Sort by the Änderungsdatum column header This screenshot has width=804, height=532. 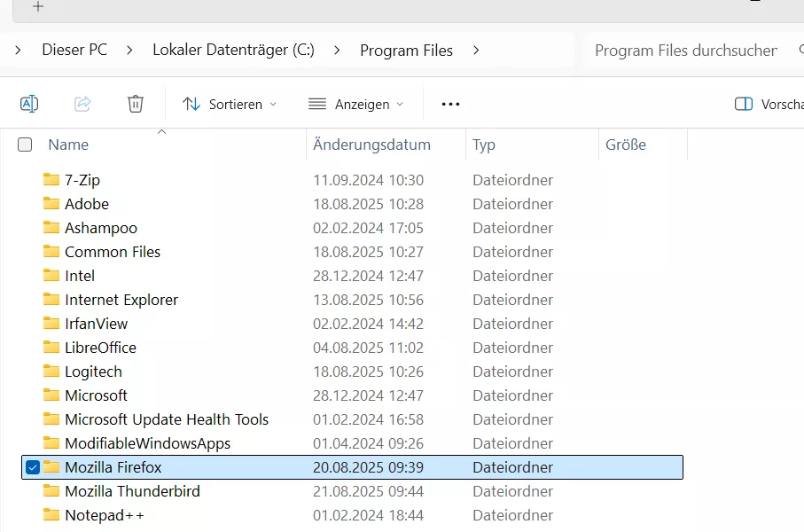[x=371, y=145]
